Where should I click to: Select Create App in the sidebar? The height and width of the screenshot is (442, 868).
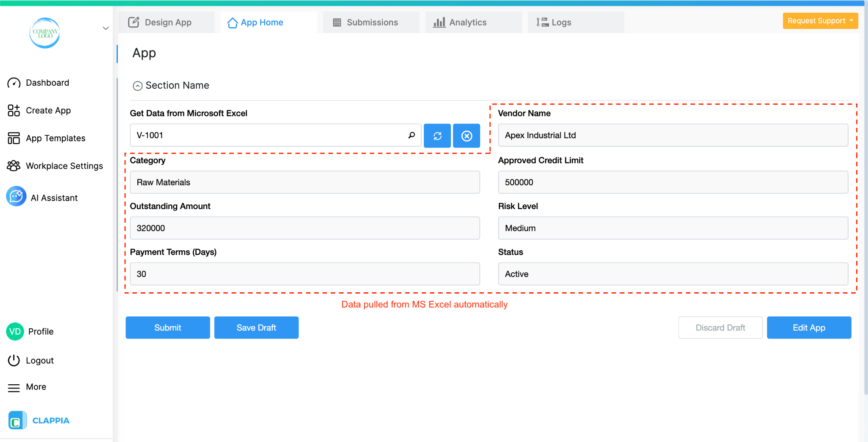click(x=48, y=110)
